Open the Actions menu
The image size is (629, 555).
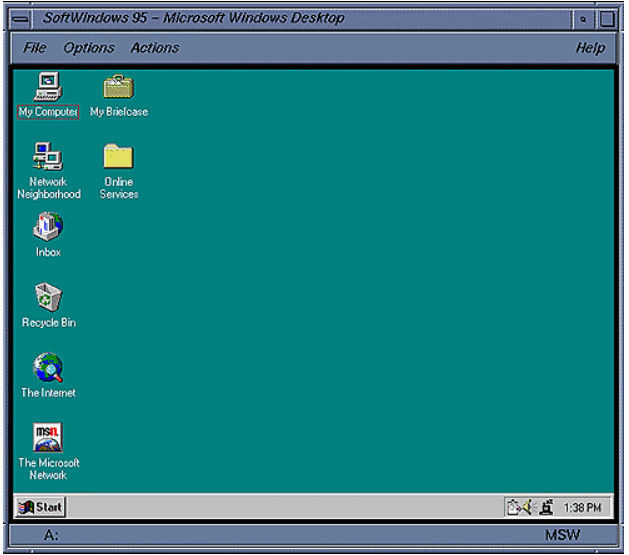(155, 48)
